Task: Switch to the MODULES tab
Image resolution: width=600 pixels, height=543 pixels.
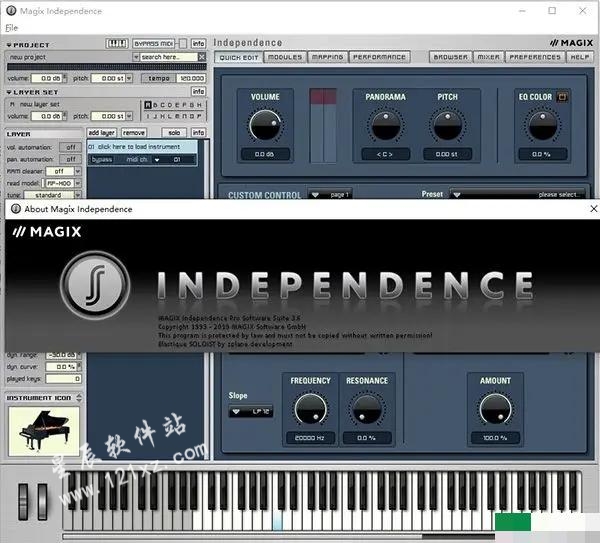Action: (285, 57)
